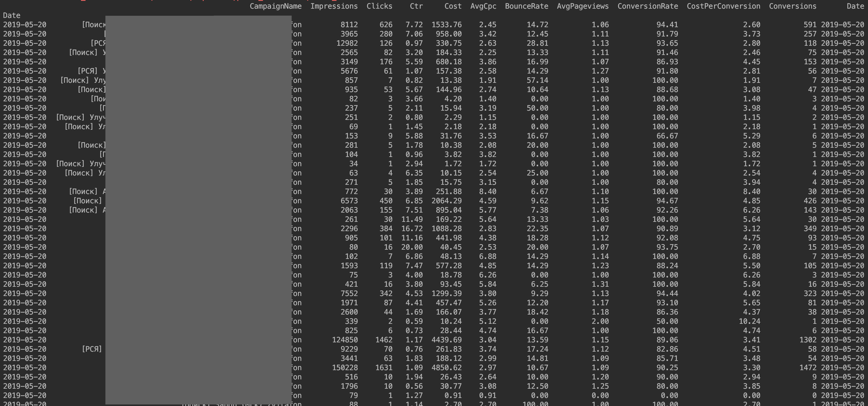Select the Conversions value 426
This screenshot has width=868, height=406.
[x=810, y=201]
